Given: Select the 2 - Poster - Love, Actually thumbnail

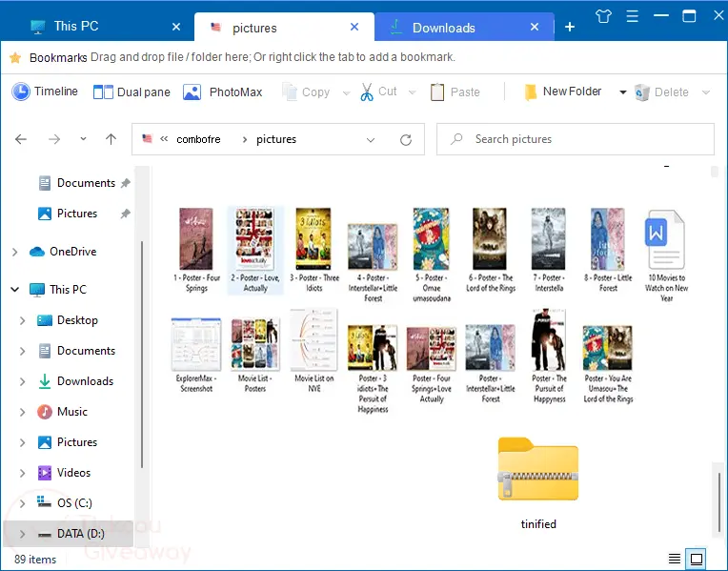Looking at the screenshot, I should (254, 250).
